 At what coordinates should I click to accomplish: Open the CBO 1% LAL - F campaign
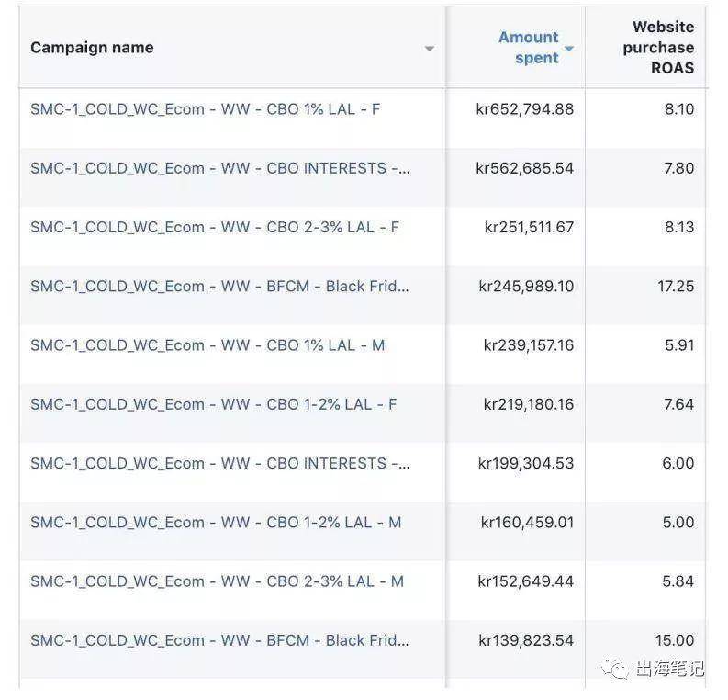pyautogui.click(x=206, y=109)
